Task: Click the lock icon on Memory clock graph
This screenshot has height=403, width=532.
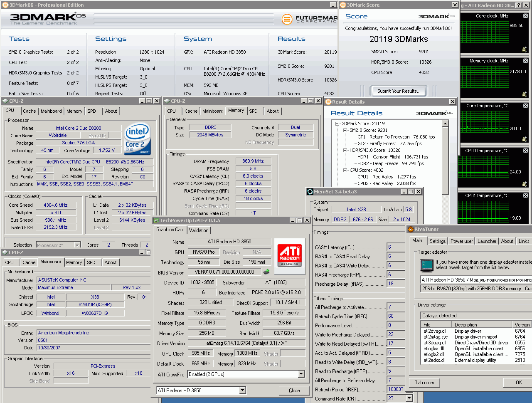Action: pyautogui.click(x=525, y=94)
